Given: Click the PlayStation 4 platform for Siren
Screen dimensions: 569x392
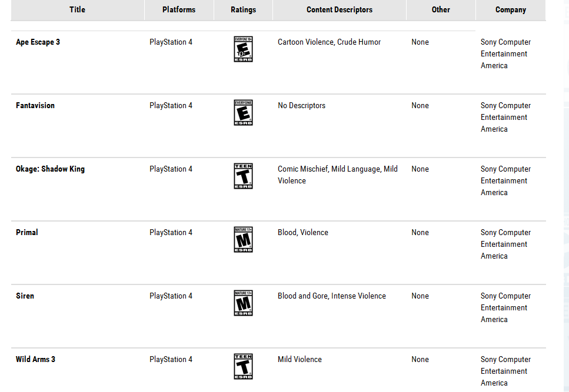Looking at the screenshot, I should (171, 296).
